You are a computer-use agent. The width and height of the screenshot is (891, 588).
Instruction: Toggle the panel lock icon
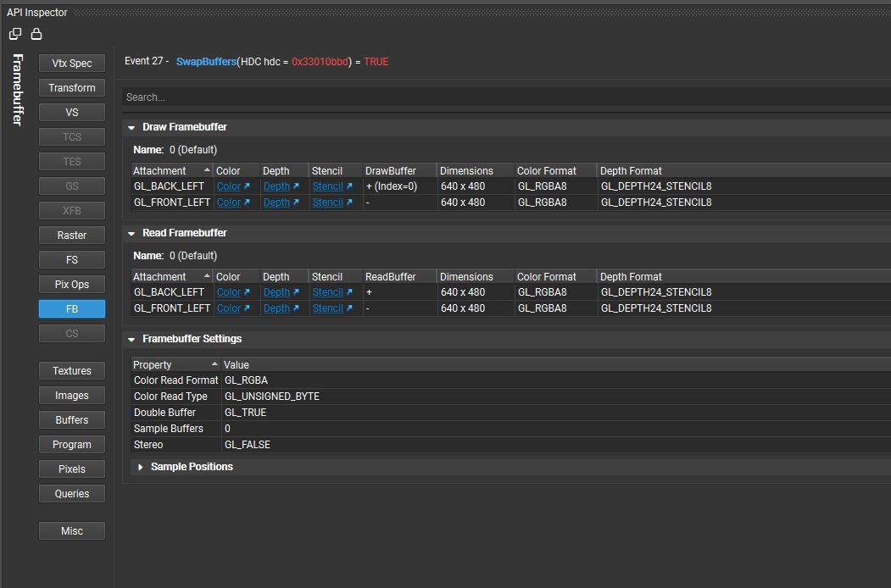36,32
